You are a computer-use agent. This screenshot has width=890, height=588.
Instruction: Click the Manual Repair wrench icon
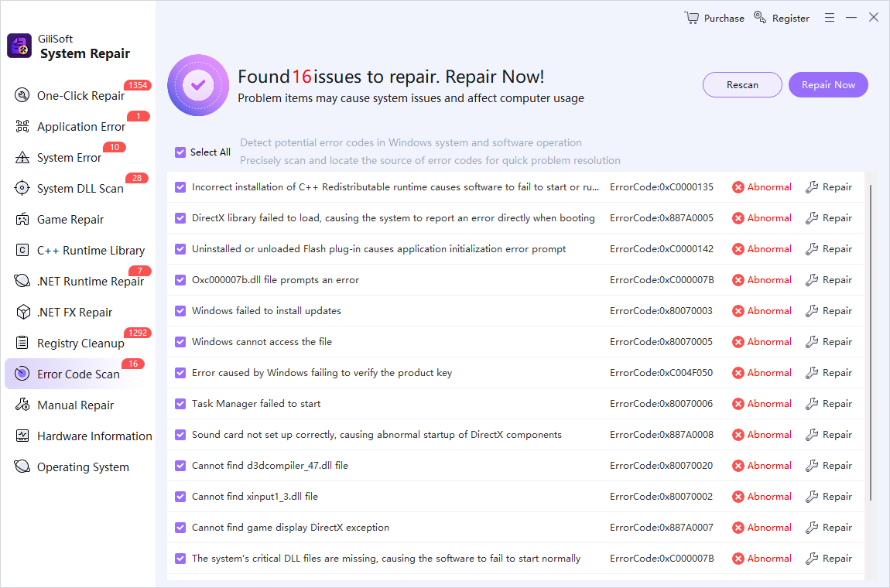coord(22,405)
